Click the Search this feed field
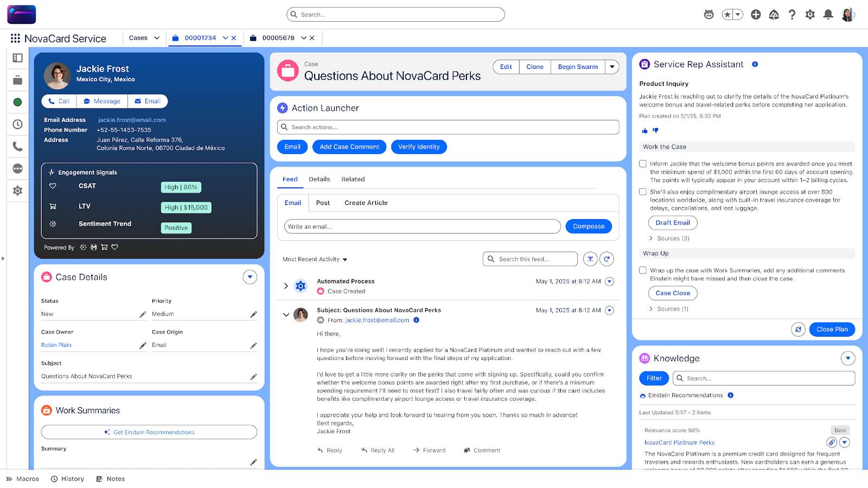 click(x=530, y=259)
